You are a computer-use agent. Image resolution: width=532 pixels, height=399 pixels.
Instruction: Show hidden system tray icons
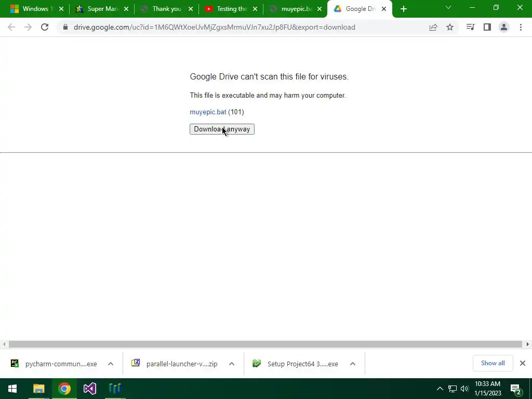click(x=440, y=389)
